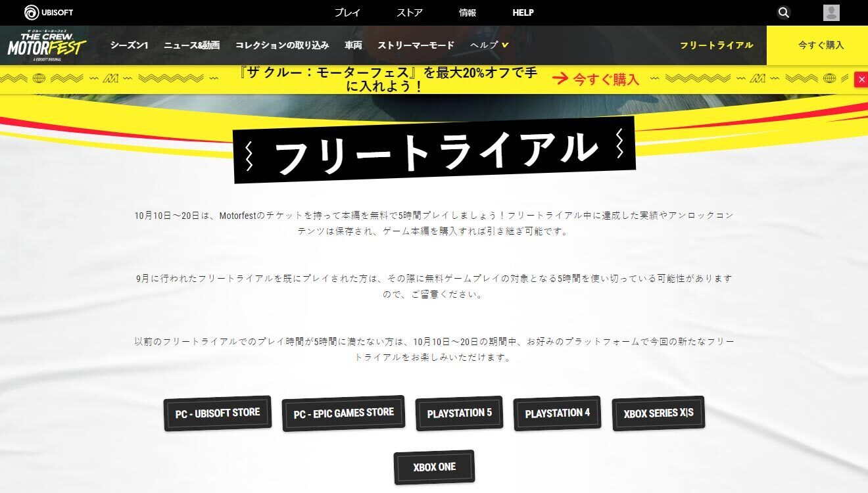Close the yellow promo banner
Screen dimensions: 868x493
click(861, 80)
